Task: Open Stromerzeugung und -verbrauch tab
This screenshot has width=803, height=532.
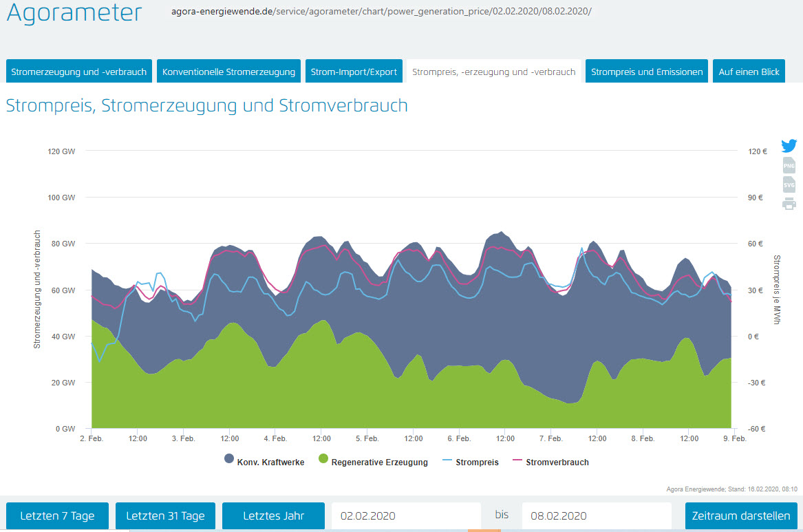Action: coord(79,72)
